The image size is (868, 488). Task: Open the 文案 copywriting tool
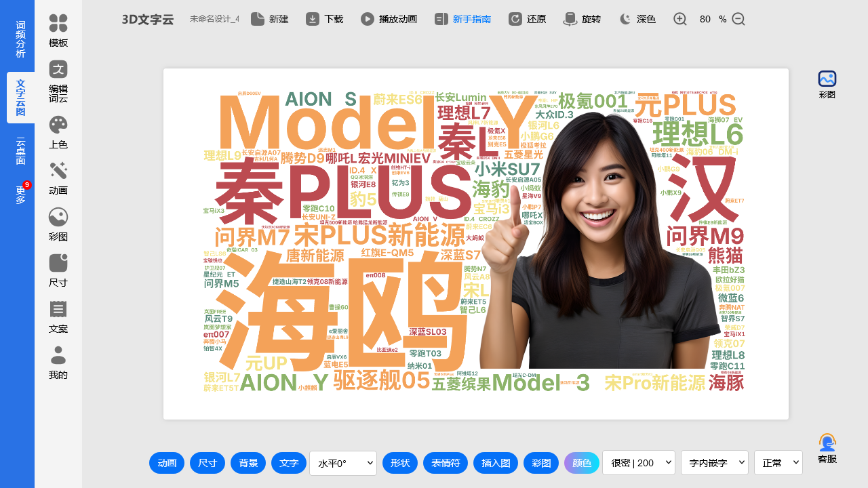coord(58,317)
